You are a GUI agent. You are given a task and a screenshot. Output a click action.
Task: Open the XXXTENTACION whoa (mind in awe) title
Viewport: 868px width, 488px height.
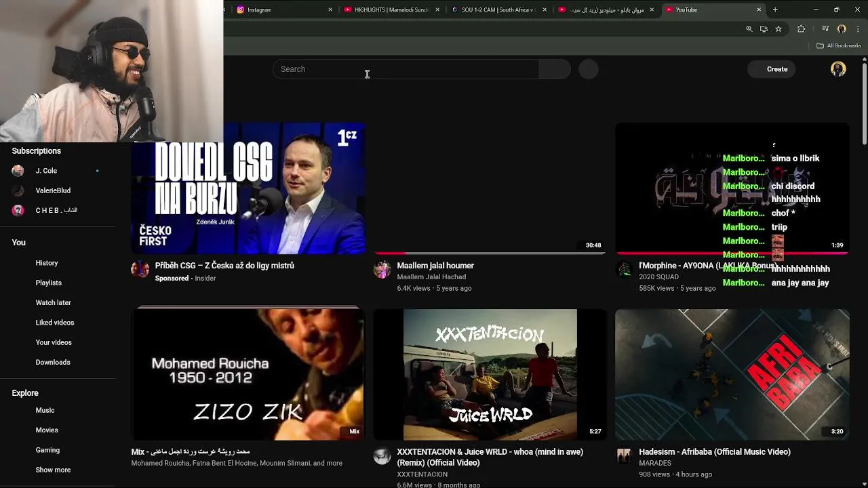tap(490, 457)
